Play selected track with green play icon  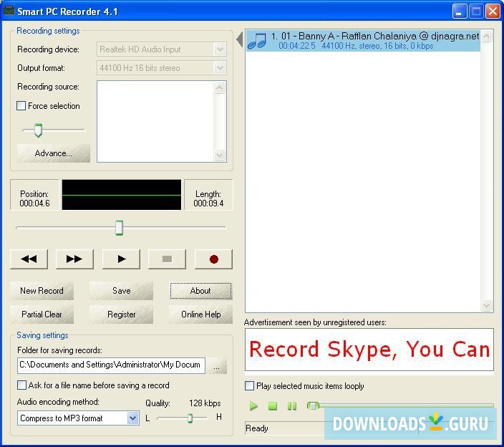[253, 406]
